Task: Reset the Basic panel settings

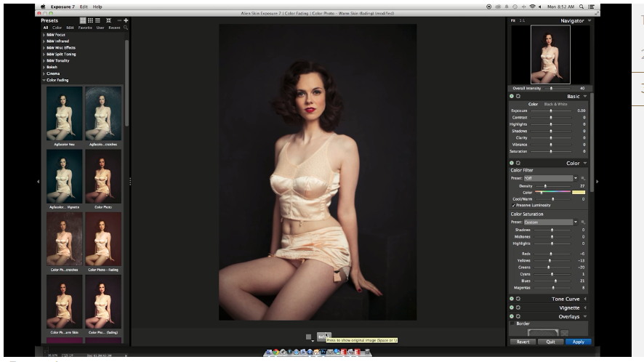Action: coord(518,96)
